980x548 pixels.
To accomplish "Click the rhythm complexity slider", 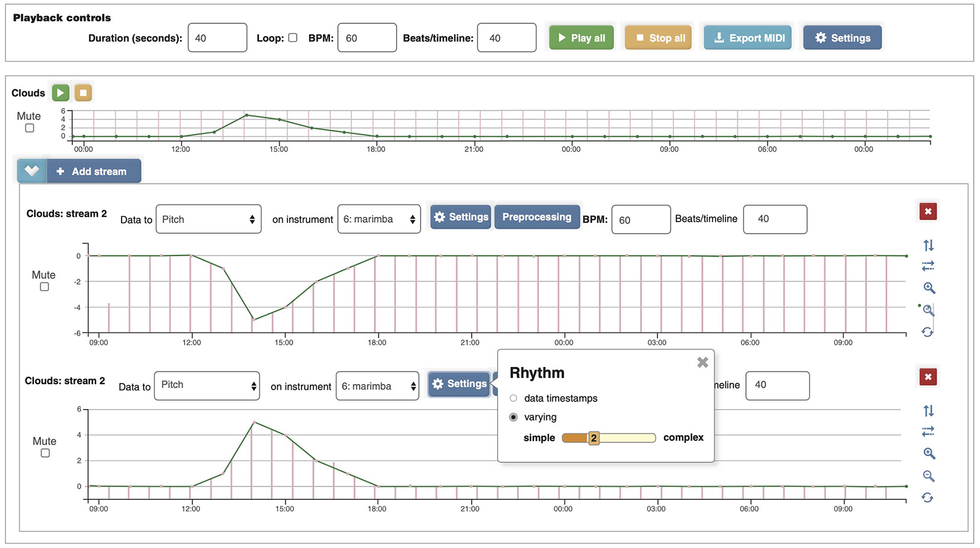I will click(x=608, y=438).
